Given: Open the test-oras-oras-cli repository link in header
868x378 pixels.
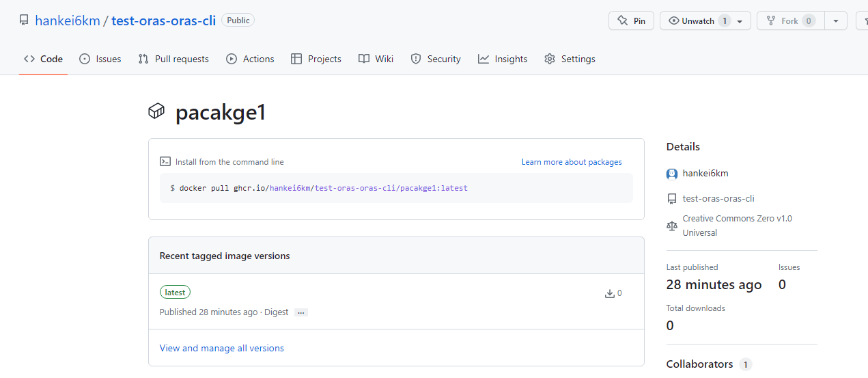Looking at the screenshot, I should [x=163, y=21].
